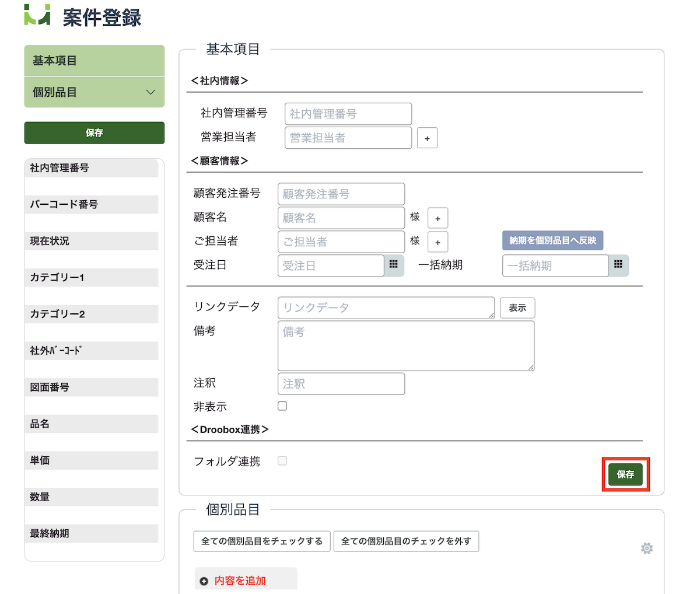The height and width of the screenshot is (594, 700).
Task: Open the 一括納期 calendar picker icon
Action: coord(618,265)
